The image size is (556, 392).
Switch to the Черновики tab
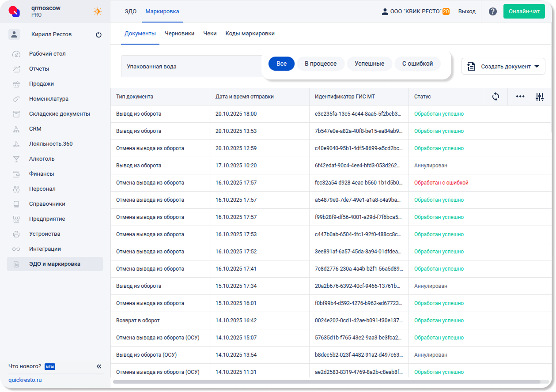click(x=179, y=34)
